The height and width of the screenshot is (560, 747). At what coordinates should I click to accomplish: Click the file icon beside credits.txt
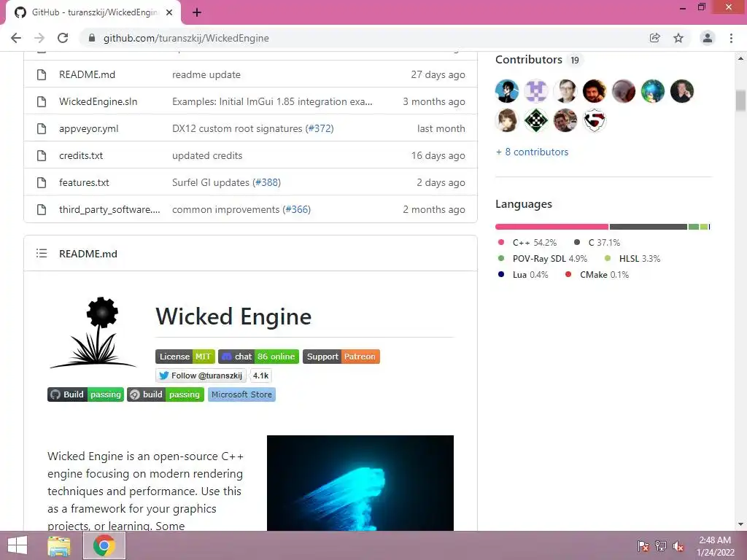pyautogui.click(x=42, y=156)
